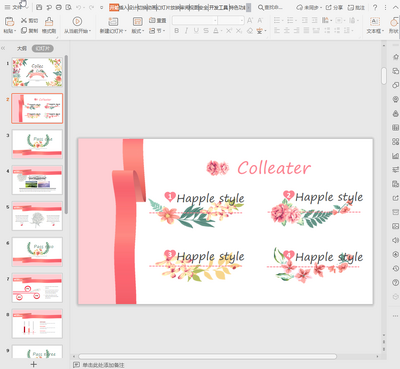This screenshot has height=369, width=400.
Task: Start slideshow from the current slide
Action: click(77, 25)
